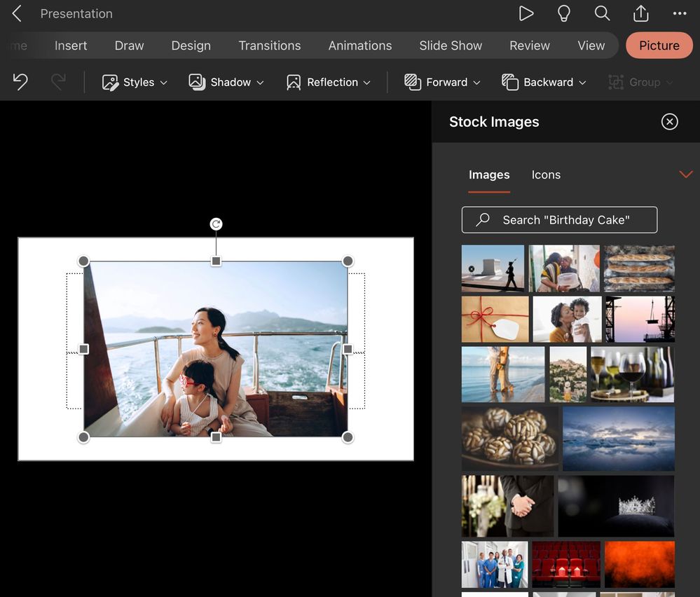Click the Group icon
700x597 pixels.
[616, 82]
